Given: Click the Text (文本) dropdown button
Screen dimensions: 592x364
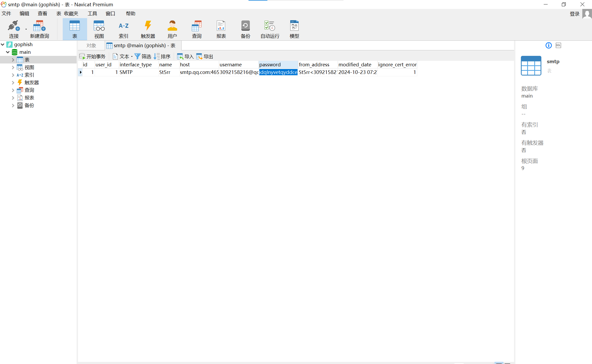Looking at the screenshot, I should coord(123,56).
